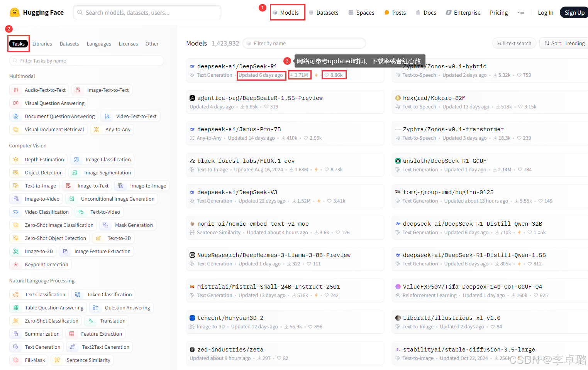Click the Log In link
This screenshot has height=370, width=588.
[x=546, y=13]
